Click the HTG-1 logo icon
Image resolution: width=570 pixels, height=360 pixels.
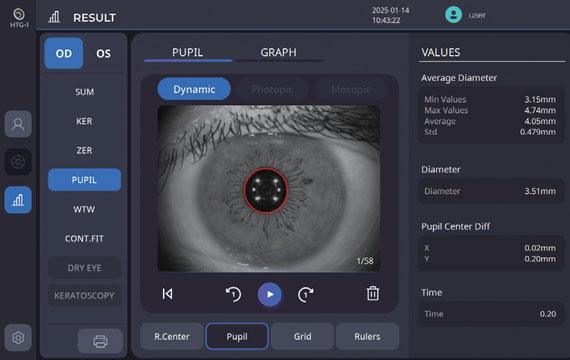[19, 18]
